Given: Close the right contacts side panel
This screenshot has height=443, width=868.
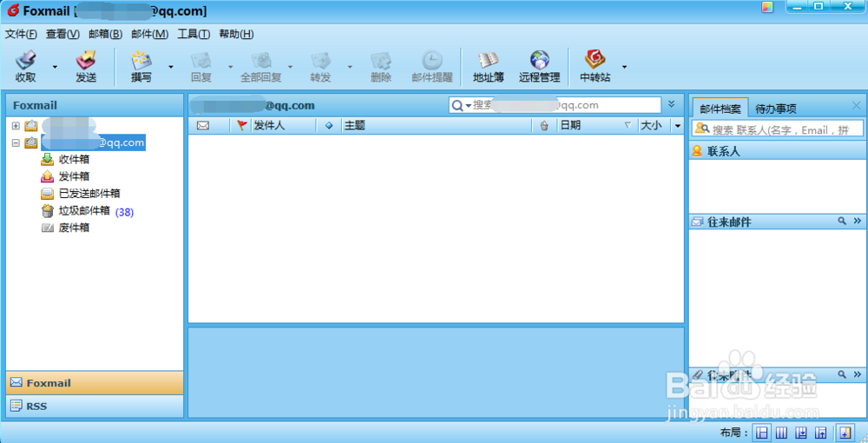Looking at the screenshot, I should (857, 105).
